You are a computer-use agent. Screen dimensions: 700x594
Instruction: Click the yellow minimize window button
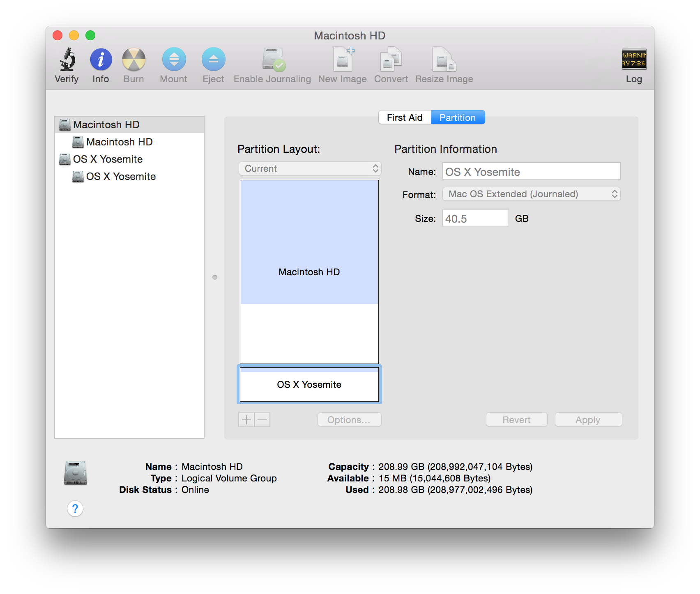[74, 35]
